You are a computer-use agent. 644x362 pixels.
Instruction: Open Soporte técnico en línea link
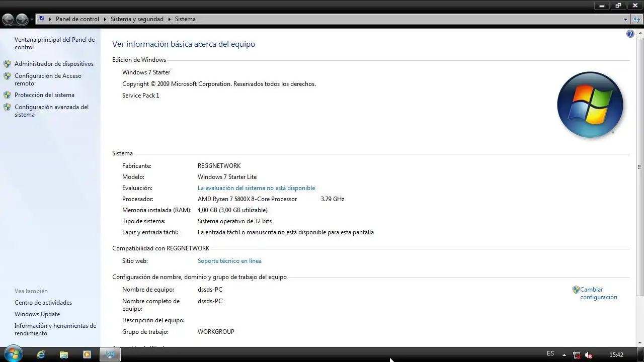pyautogui.click(x=229, y=261)
